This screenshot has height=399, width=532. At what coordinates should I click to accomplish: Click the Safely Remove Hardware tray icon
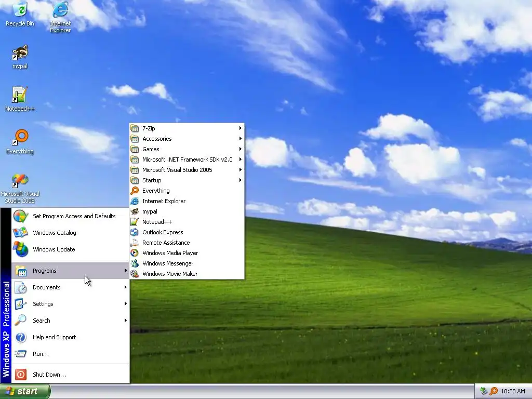pos(484,391)
